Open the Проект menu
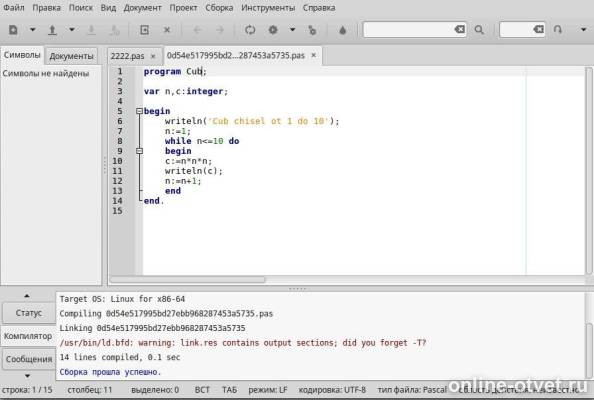594x400 pixels. coord(183,8)
